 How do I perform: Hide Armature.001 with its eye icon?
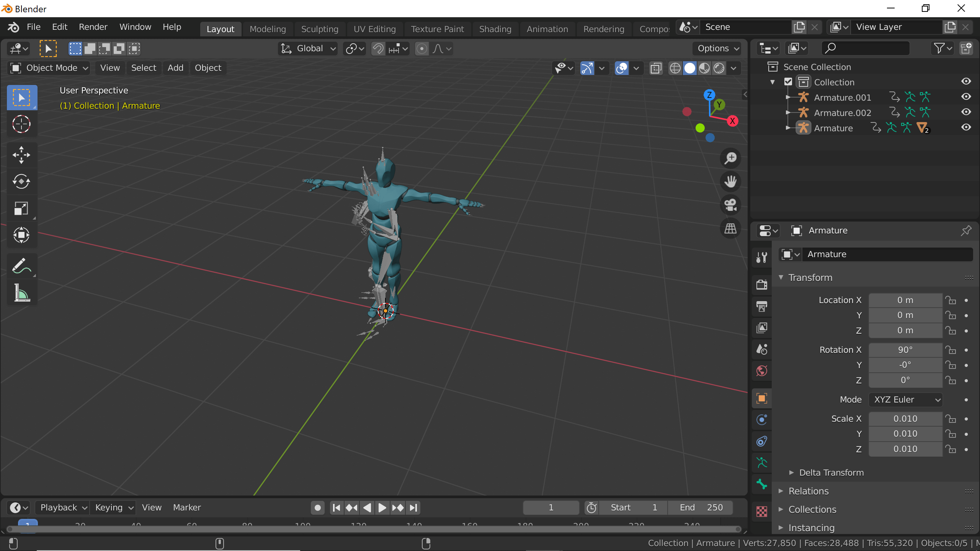coord(966,97)
